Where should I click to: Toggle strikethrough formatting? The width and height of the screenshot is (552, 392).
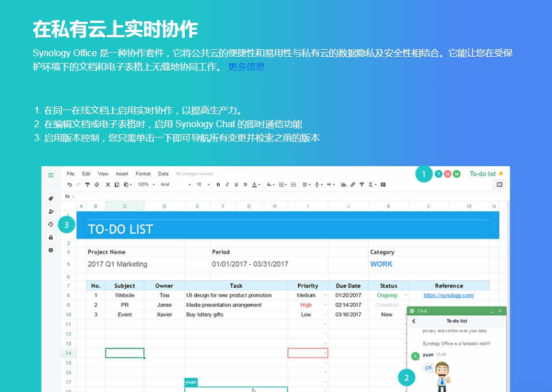246,185
